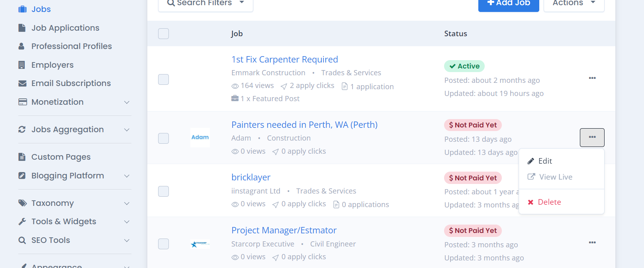This screenshot has width=644, height=268.
Task: Open the 1st Fix Carpenter Required link
Action: pyautogui.click(x=284, y=59)
